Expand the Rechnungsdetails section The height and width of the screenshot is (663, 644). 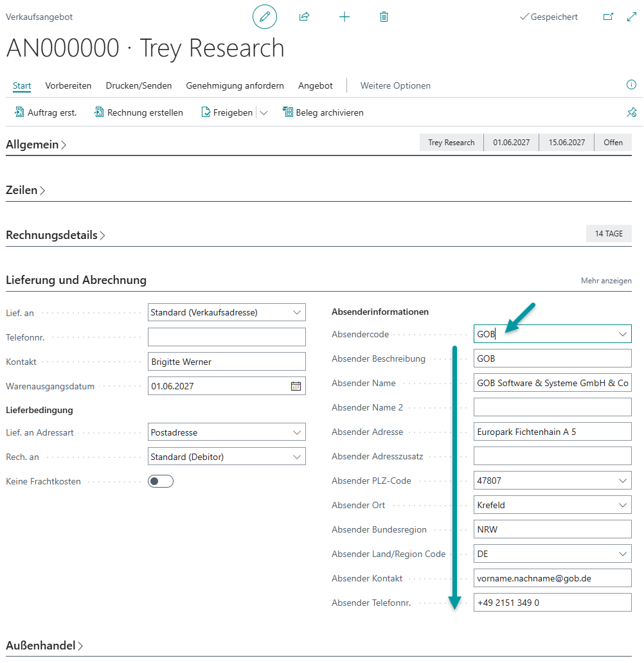click(x=55, y=235)
